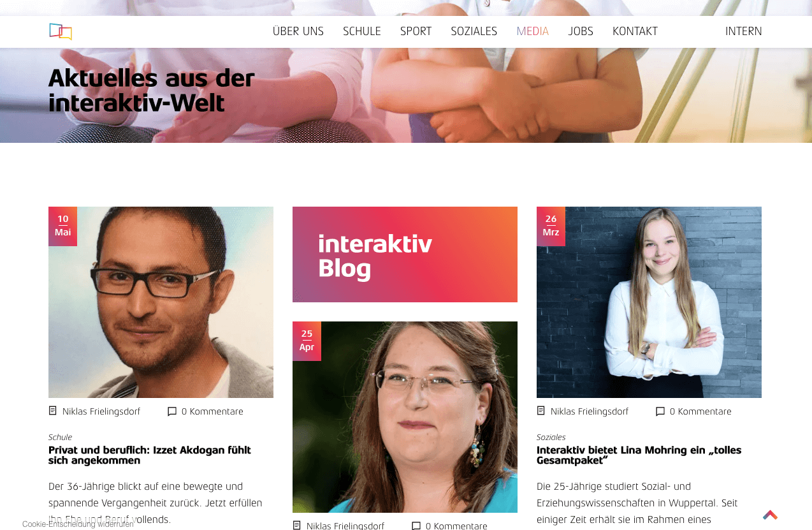Screen dimensions: 812x530
Task: Click comment bubble icon under 25 Apr post
Action: 416,526
